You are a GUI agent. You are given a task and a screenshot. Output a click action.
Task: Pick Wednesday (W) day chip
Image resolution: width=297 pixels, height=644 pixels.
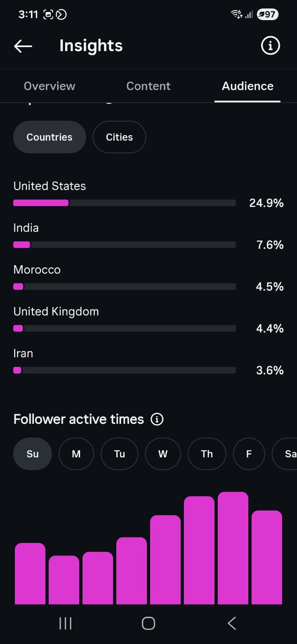click(163, 454)
